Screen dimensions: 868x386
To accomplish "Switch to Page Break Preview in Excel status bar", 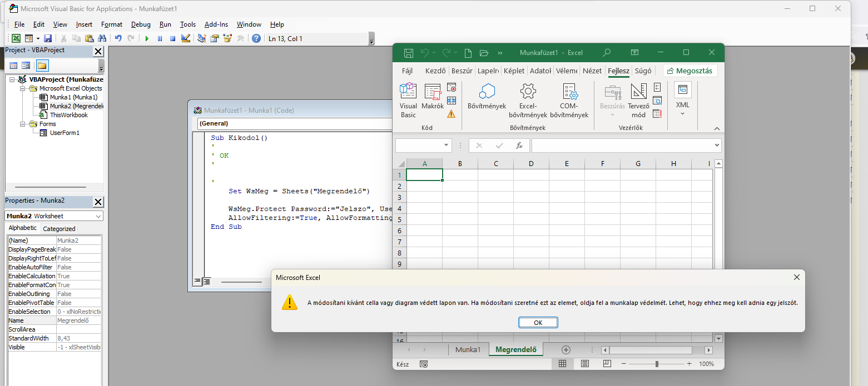I will click(x=607, y=364).
